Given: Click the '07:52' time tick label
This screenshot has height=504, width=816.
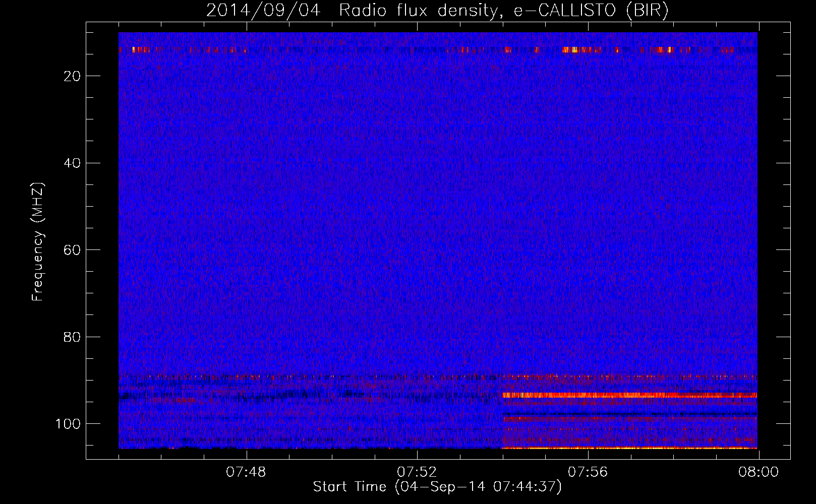Looking at the screenshot, I should point(417,472).
